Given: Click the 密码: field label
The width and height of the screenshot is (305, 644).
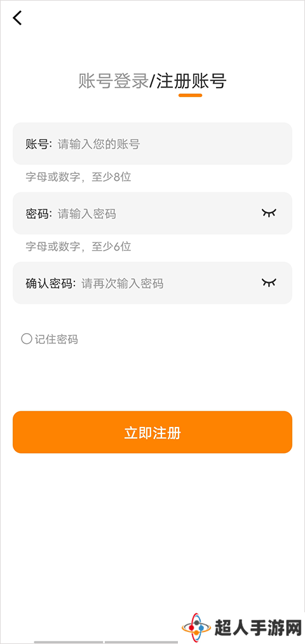Looking at the screenshot, I should point(39,214).
